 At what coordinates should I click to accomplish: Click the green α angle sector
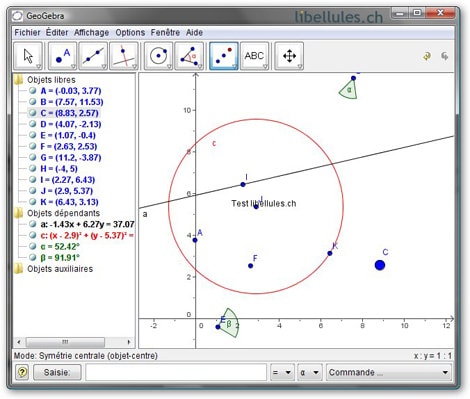[349, 90]
